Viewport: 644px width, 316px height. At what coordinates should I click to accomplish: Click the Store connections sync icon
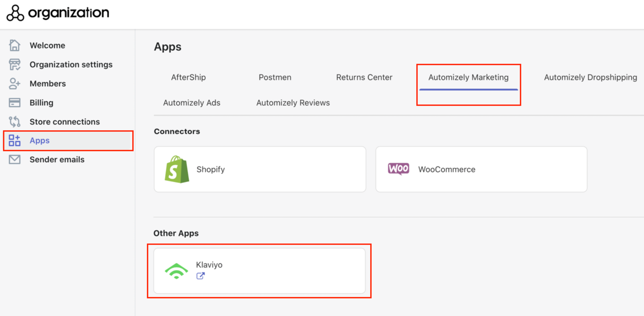[14, 122]
